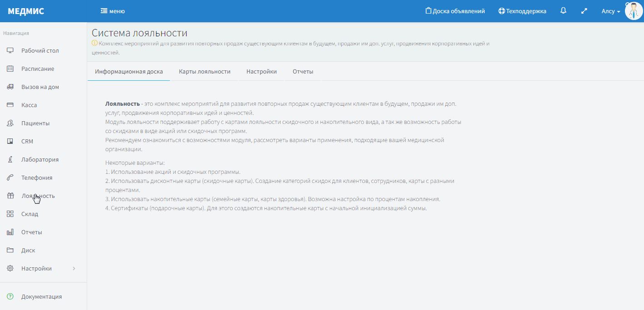Image resolution: width=644 pixels, height=310 pixels.
Task: Toggle the sidebar with меню button
Action: [113, 11]
